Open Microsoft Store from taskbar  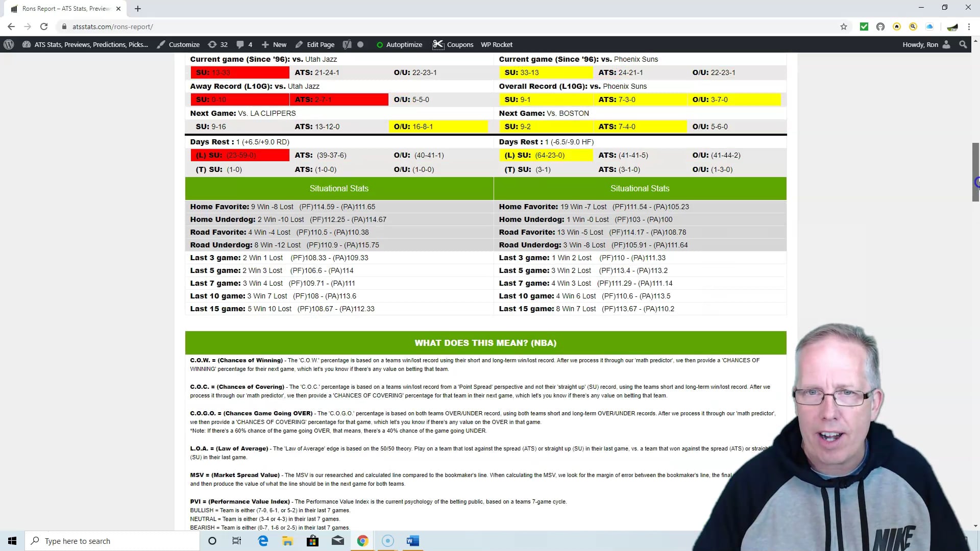(312, 541)
